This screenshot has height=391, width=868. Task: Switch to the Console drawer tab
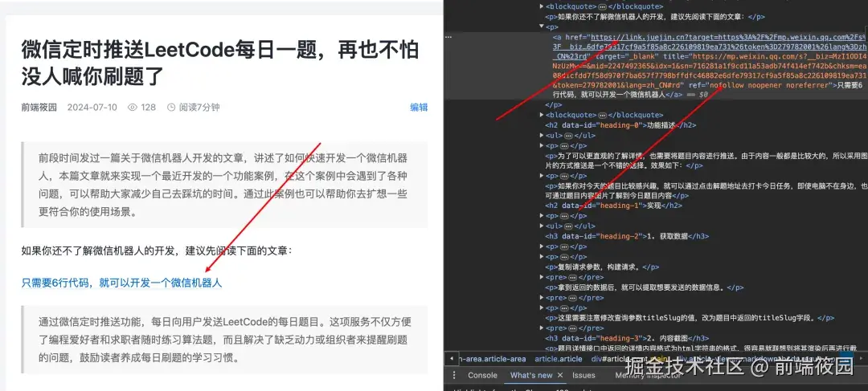click(x=482, y=375)
